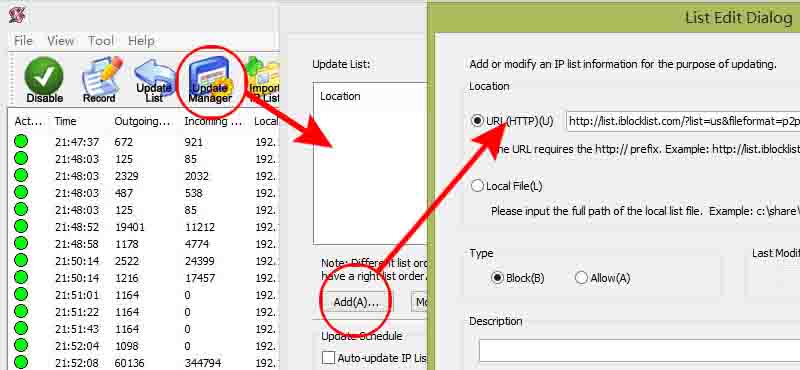This screenshot has width=800, height=370.
Task: Click the green status dot for 21:52:08
Action: (20, 362)
